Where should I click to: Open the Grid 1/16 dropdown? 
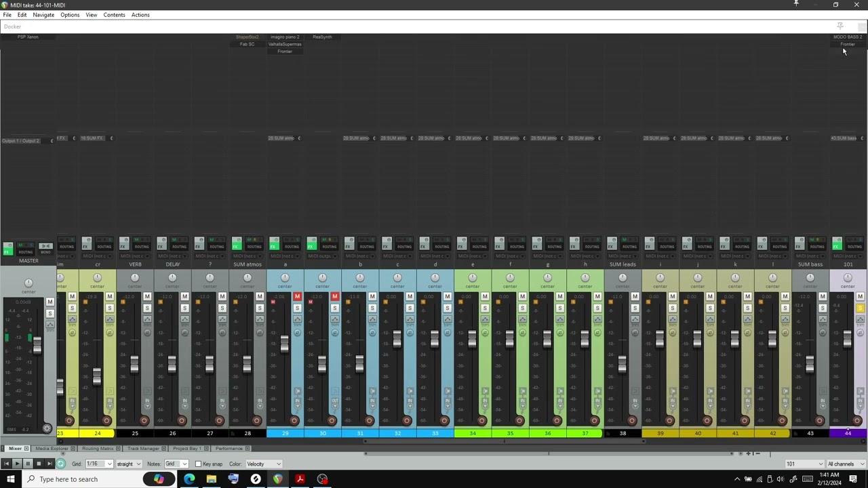(98, 464)
